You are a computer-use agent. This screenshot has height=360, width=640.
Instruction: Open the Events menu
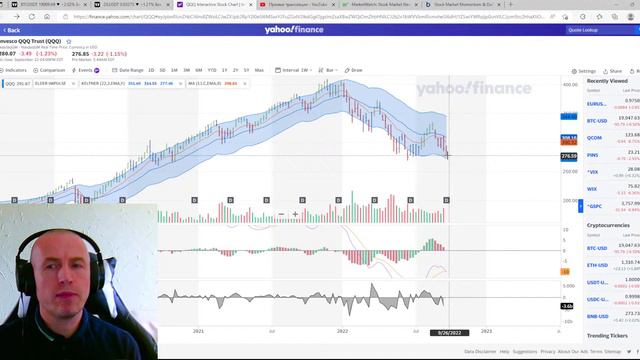pos(86,70)
